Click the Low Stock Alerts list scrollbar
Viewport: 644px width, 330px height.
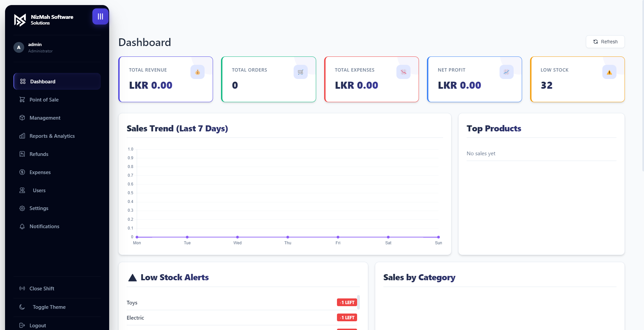click(x=358, y=302)
